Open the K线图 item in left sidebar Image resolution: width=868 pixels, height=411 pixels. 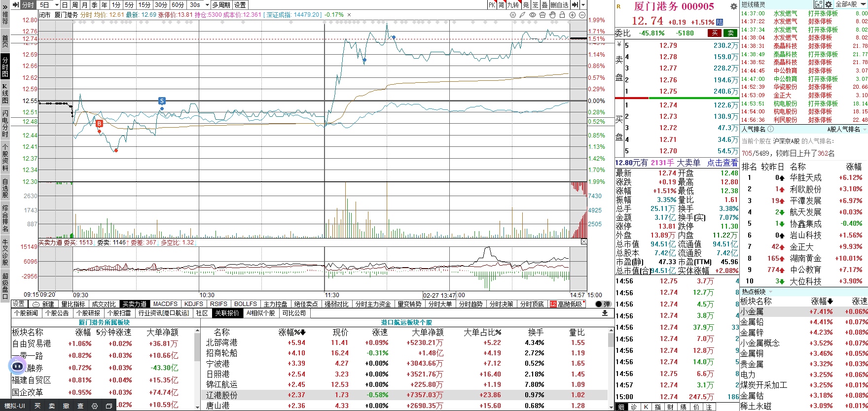(5, 93)
